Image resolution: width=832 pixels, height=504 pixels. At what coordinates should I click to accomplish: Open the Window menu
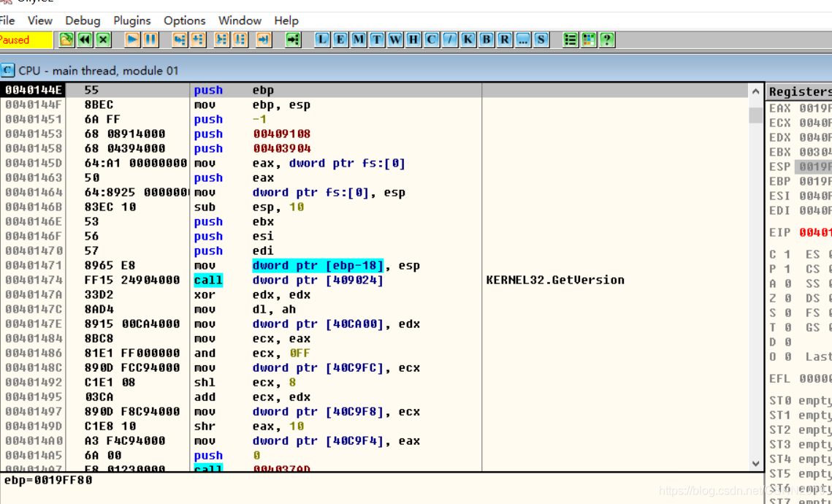click(240, 20)
